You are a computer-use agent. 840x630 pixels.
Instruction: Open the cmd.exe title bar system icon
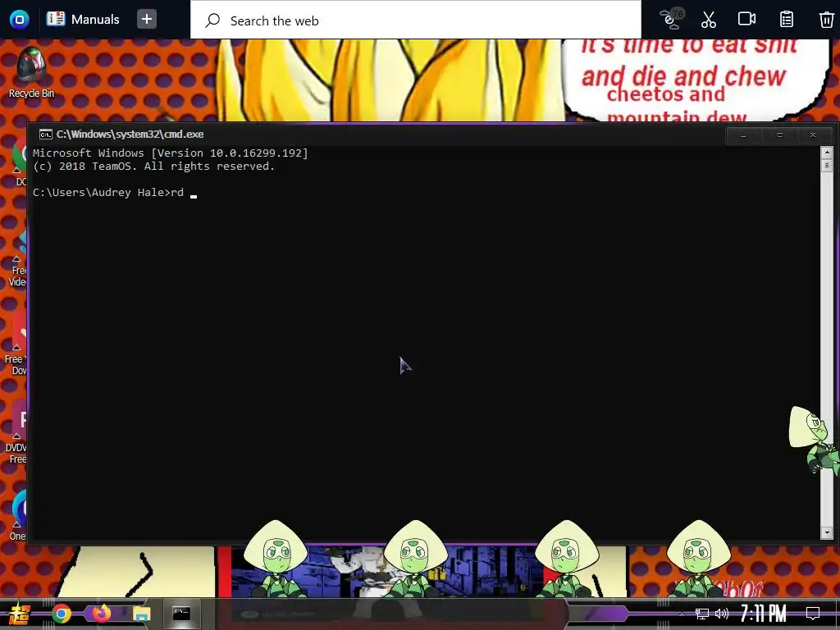[46, 134]
